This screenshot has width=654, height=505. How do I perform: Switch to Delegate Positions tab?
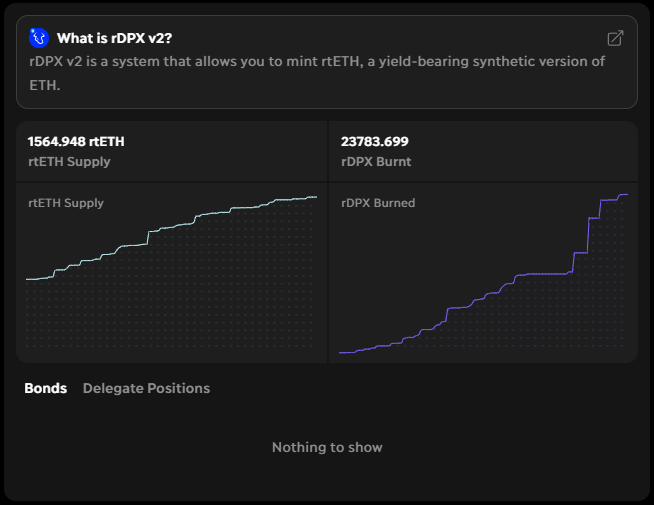coord(146,388)
